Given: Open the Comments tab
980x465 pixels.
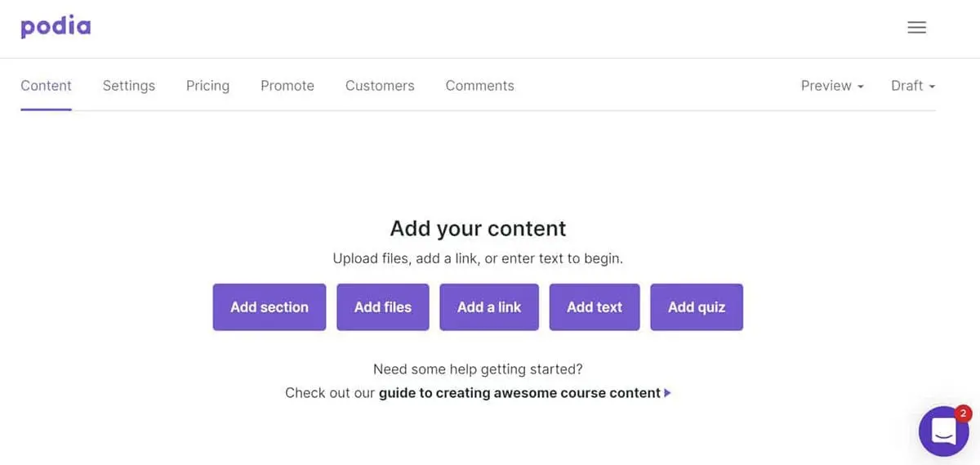Looking at the screenshot, I should pyautogui.click(x=479, y=86).
